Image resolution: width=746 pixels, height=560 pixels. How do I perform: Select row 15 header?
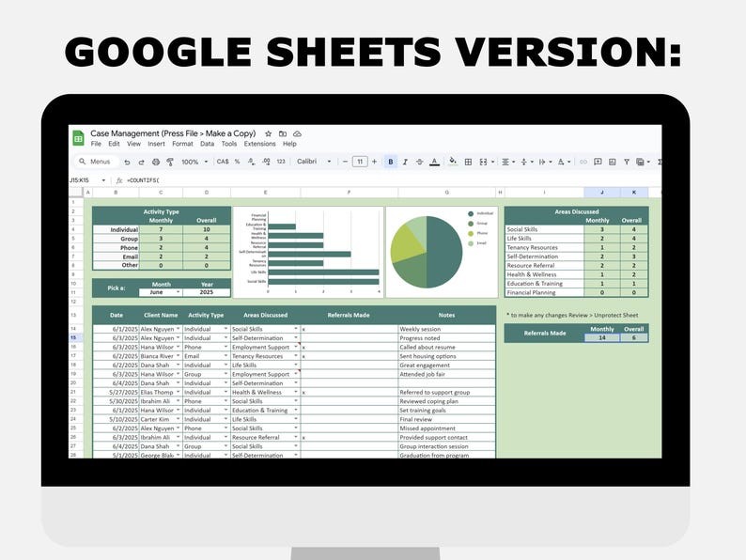pyautogui.click(x=73, y=338)
